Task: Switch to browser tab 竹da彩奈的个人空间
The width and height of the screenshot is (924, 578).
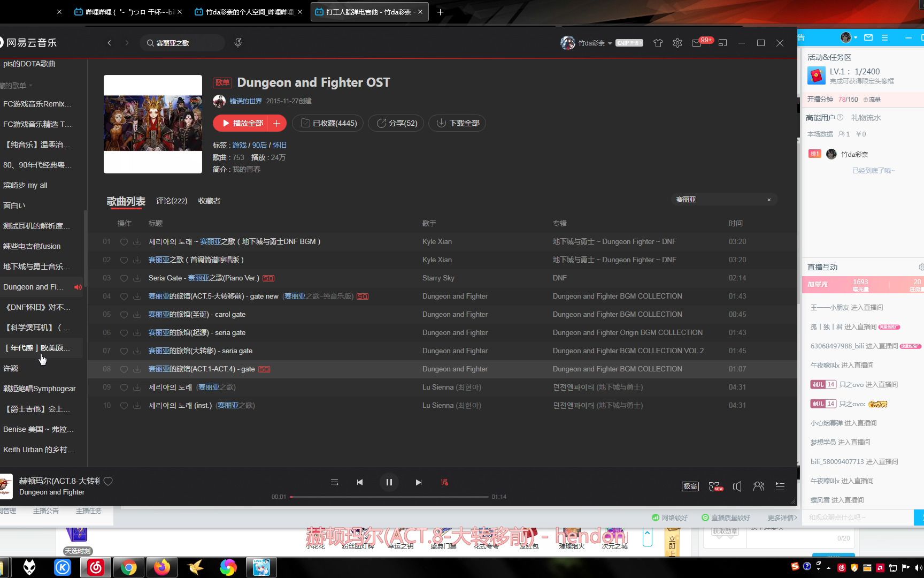Action: (x=248, y=12)
